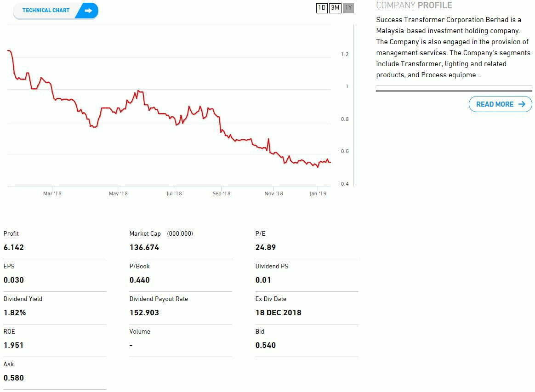
Task: Click the arrow icon beside Read More
Action: 521,104
